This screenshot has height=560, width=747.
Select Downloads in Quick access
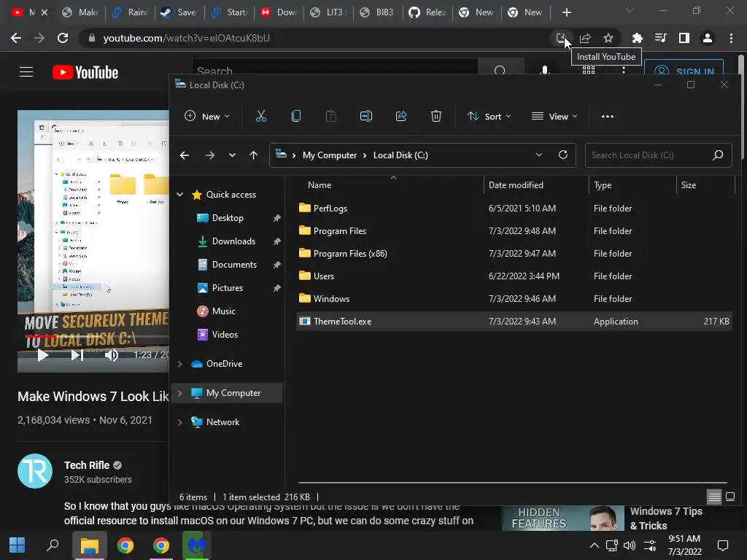tap(233, 241)
